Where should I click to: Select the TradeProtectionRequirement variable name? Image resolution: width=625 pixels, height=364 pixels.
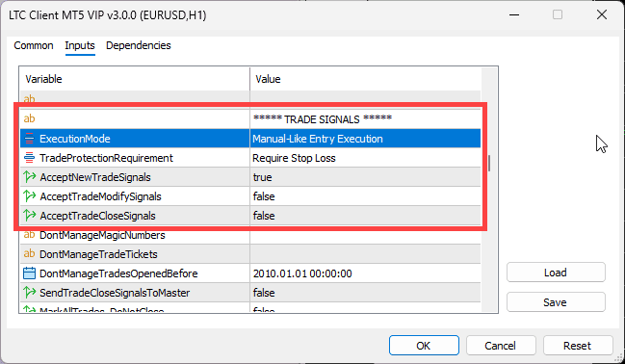106,158
